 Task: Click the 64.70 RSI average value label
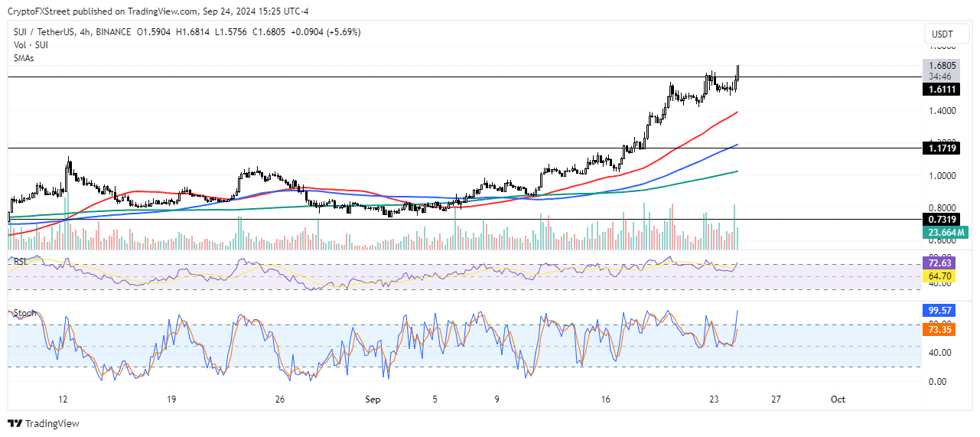939,275
